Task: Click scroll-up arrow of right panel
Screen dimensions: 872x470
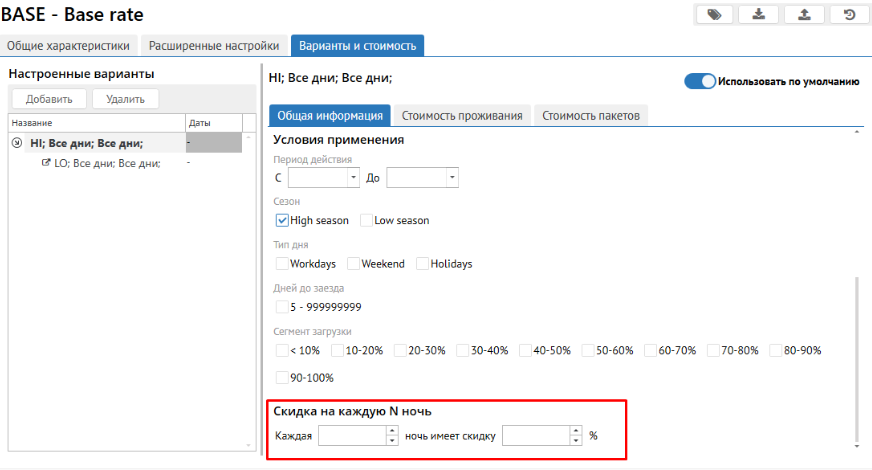Action: [857, 132]
